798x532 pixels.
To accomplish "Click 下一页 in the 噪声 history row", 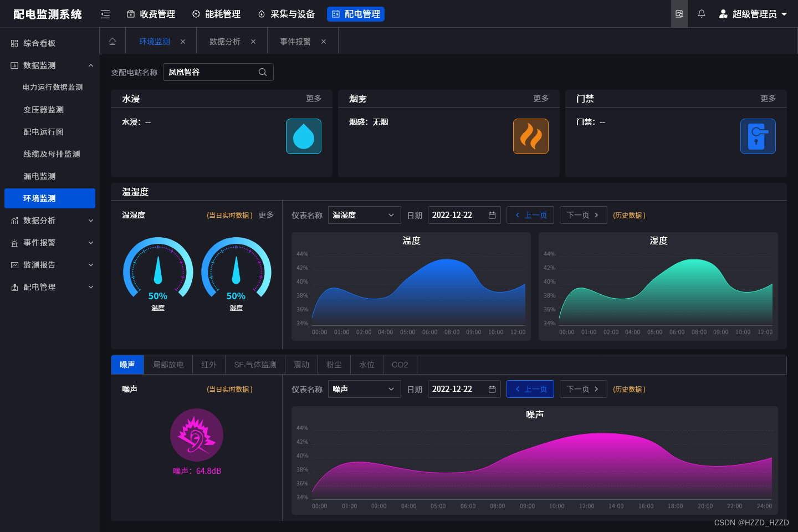I will (583, 389).
